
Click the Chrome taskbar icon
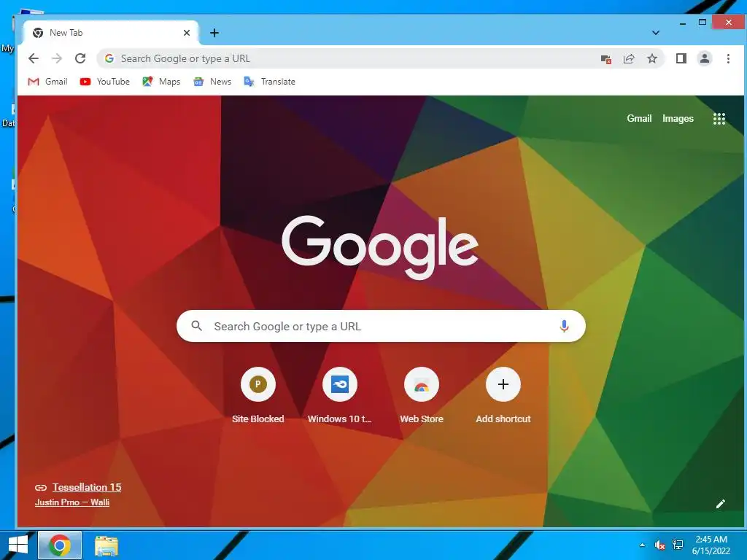tap(60, 545)
